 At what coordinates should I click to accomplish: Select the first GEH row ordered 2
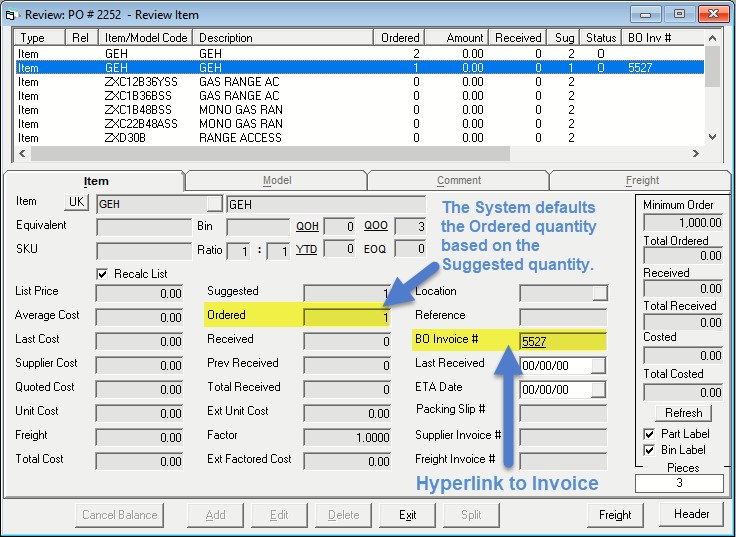click(360, 54)
